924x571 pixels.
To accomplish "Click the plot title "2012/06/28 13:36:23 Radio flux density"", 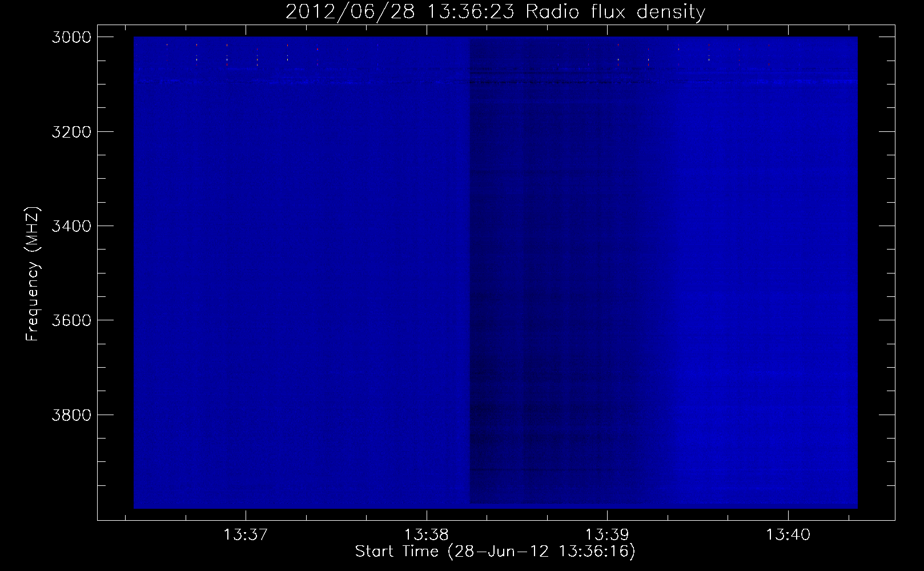I will [495, 12].
